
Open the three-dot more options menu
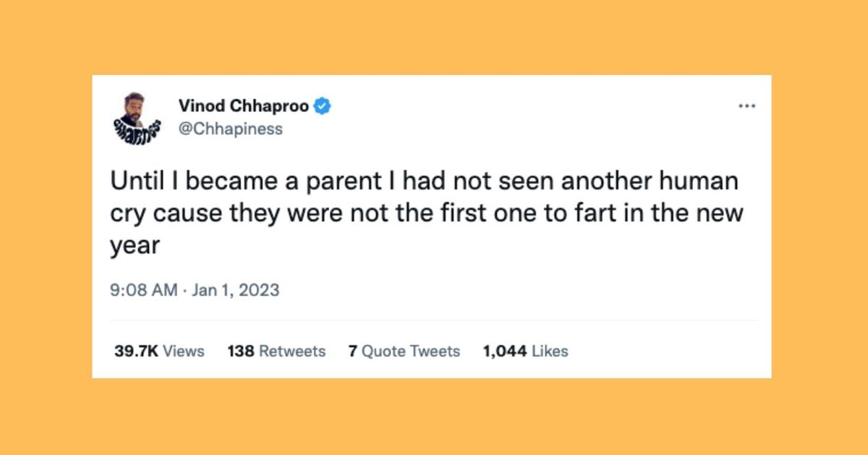(746, 106)
